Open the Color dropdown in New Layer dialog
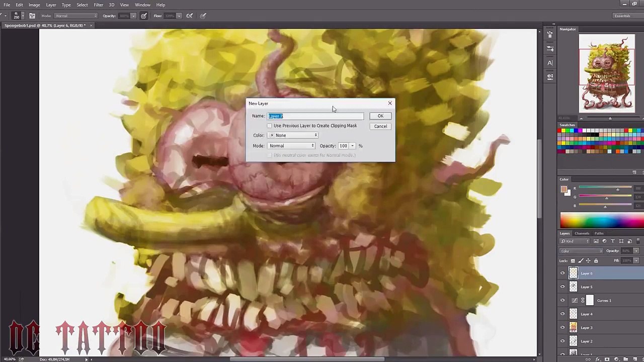Screen dimensions: 644x362 293,135
